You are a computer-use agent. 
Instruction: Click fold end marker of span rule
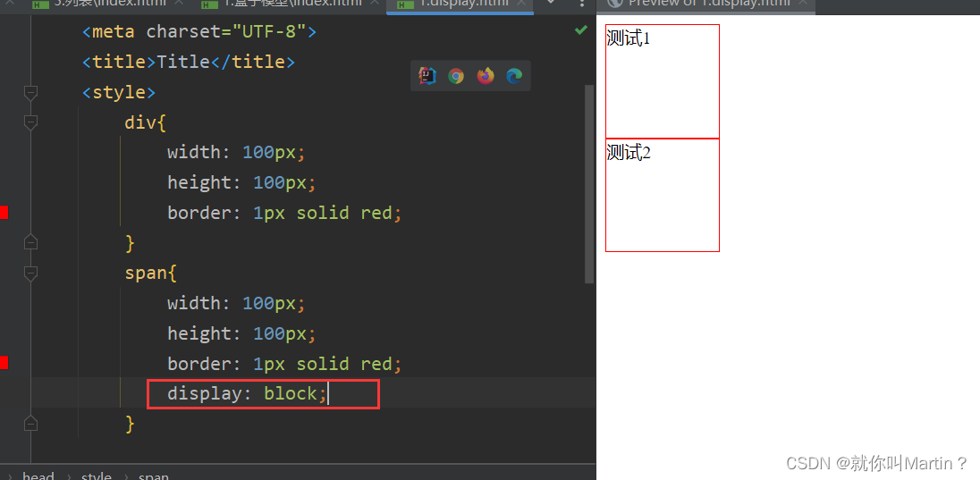pos(30,424)
